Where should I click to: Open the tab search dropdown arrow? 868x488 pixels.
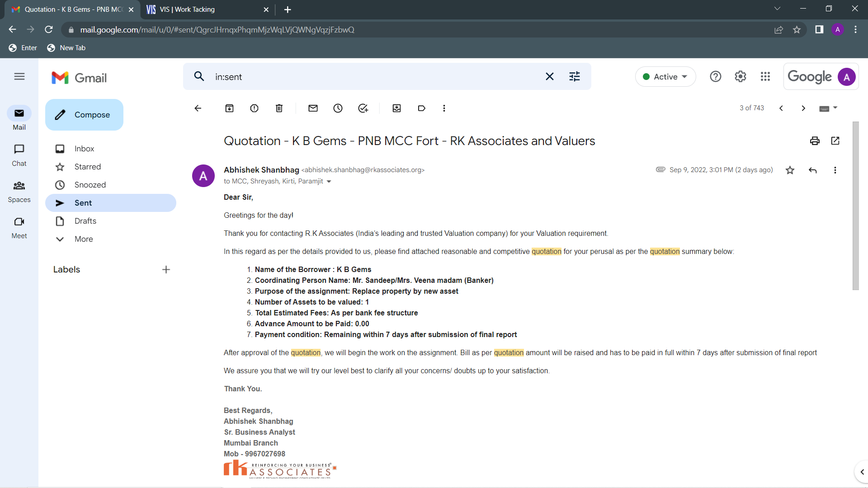777,9
